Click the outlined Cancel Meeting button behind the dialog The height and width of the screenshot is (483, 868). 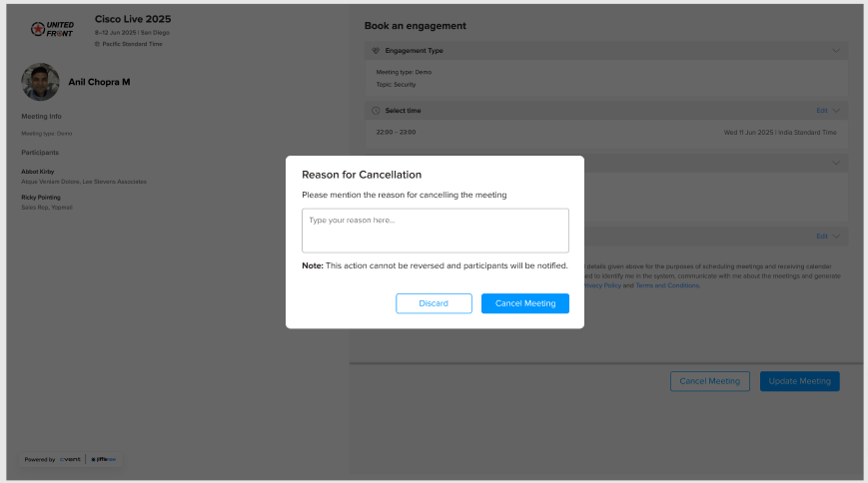click(x=709, y=381)
